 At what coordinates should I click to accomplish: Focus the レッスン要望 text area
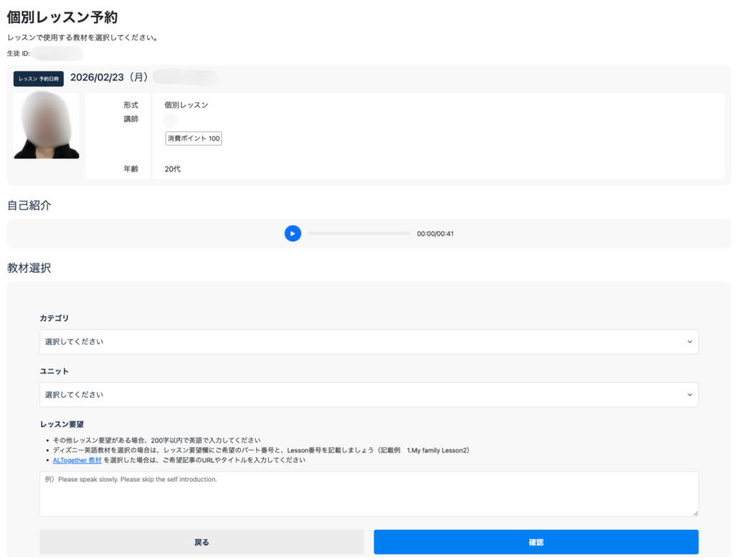(x=368, y=493)
